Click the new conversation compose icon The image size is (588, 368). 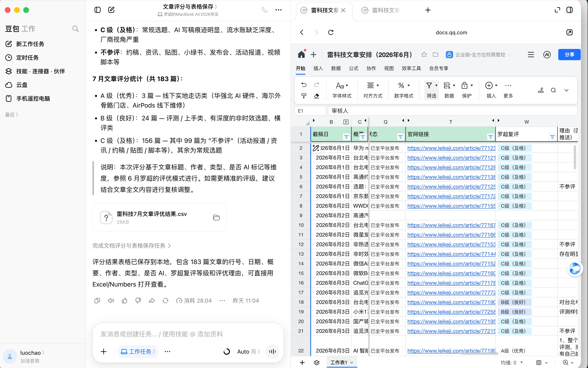pyautogui.click(x=111, y=10)
